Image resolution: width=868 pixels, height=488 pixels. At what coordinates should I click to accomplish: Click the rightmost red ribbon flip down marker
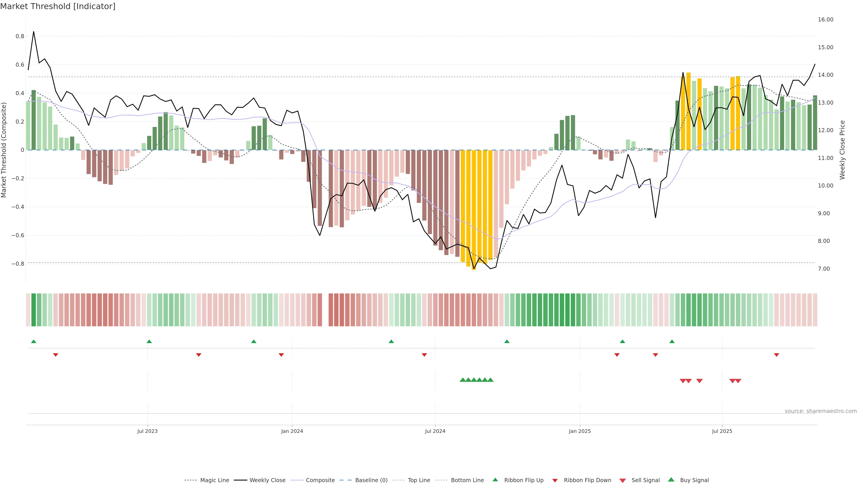tap(776, 355)
